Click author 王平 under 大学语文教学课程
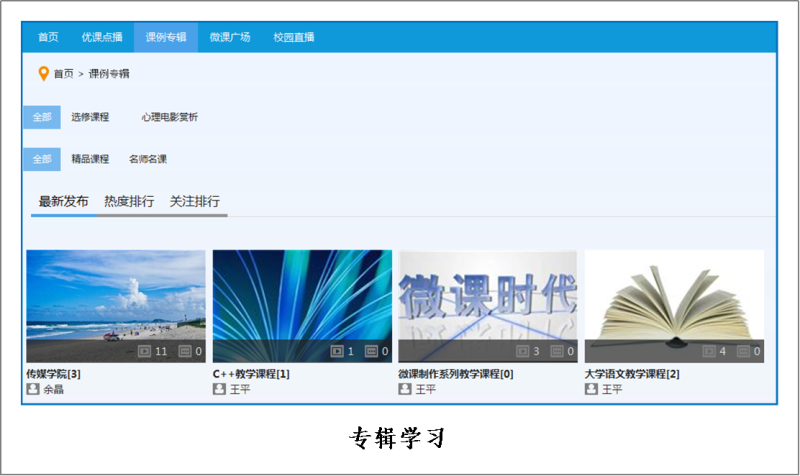This screenshot has width=800, height=476. (612, 389)
